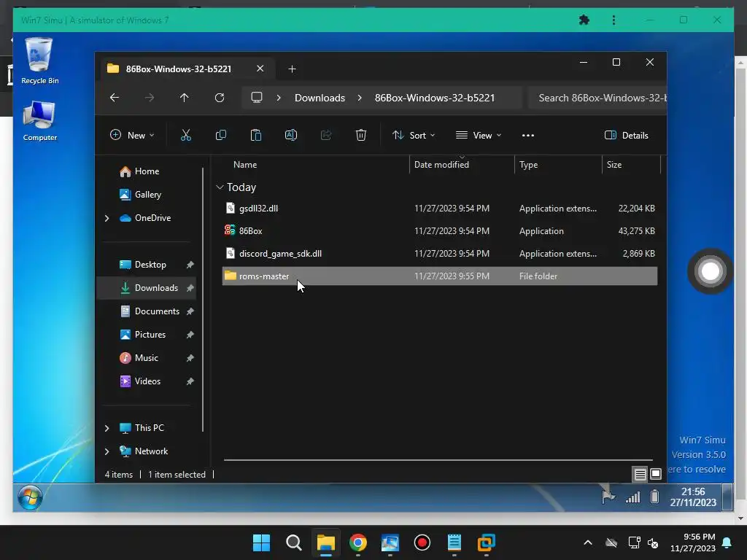
Task: Select the gsdll32.dll file
Action: tap(440, 208)
